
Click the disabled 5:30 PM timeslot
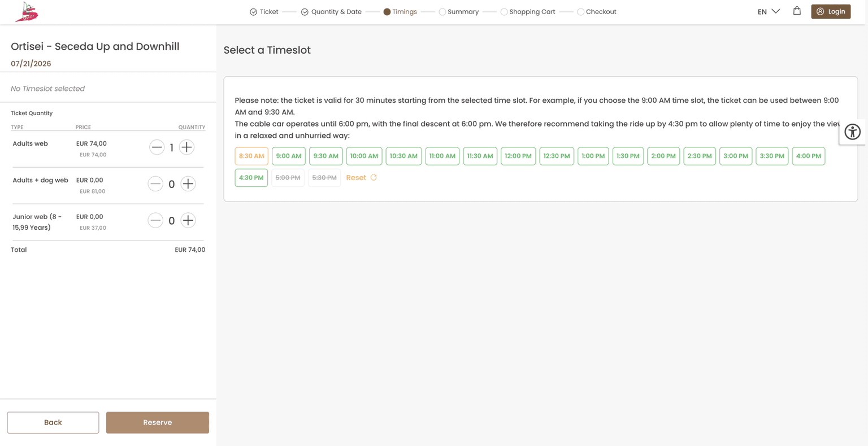click(324, 178)
